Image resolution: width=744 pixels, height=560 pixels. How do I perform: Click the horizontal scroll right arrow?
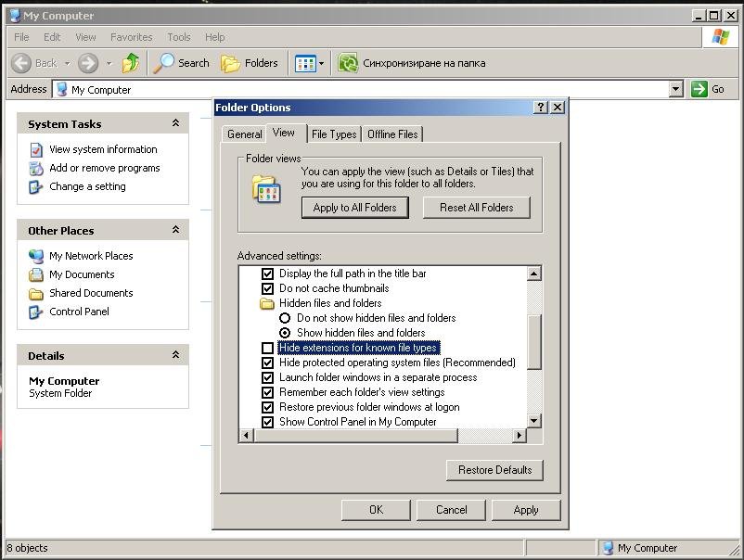tap(520, 435)
